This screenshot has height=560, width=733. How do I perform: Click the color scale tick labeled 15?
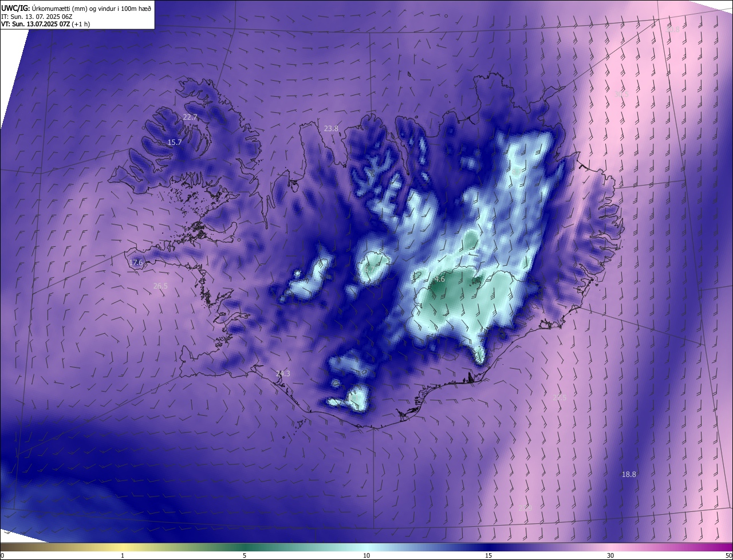[488, 555]
